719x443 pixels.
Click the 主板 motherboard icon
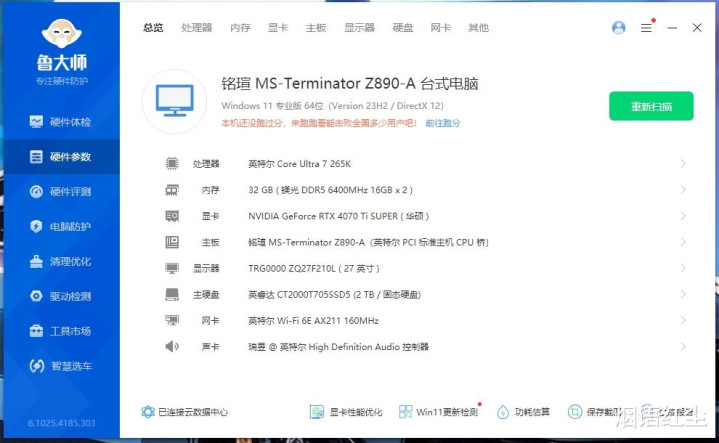tap(172, 242)
